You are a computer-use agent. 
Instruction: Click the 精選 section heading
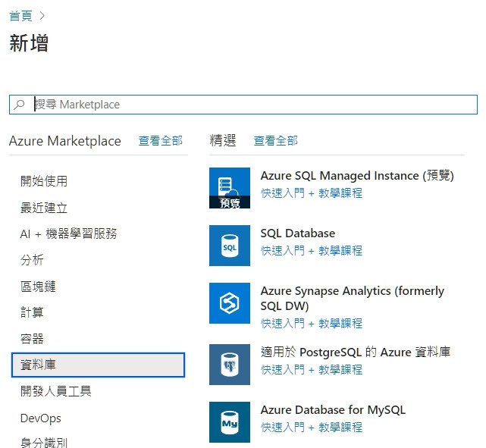pos(223,140)
